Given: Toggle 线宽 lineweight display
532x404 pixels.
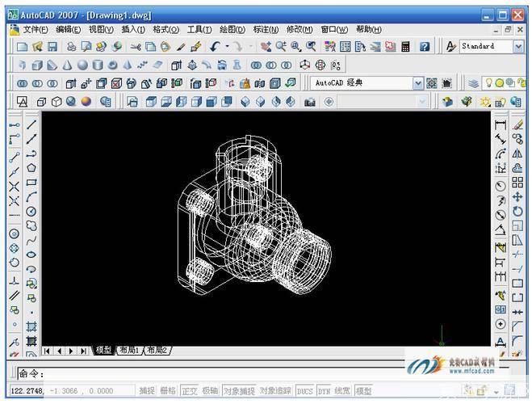Looking at the screenshot, I should click(x=342, y=391).
